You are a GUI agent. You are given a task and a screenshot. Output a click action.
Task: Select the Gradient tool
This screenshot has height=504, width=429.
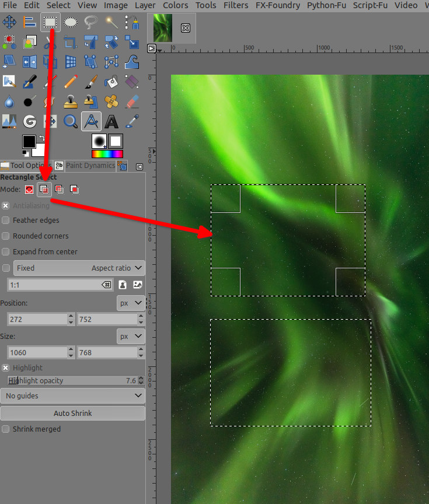[x=132, y=82]
